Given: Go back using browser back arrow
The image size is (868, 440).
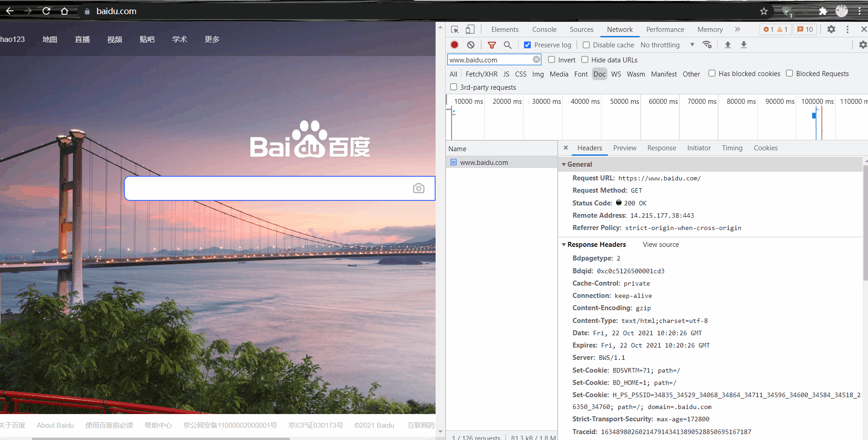Looking at the screenshot, I should tap(10, 11).
